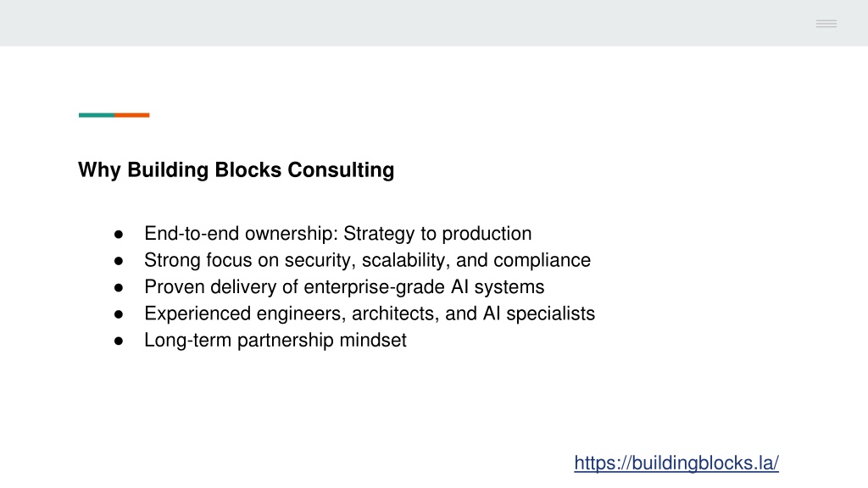This screenshot has height=488, width=868.
Task: Select the End-to-end ownership bullet text
Action: 337,234
